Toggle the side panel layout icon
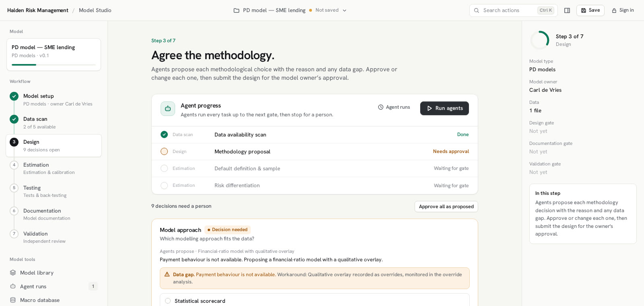644x306 pixels. coord(567,10)
